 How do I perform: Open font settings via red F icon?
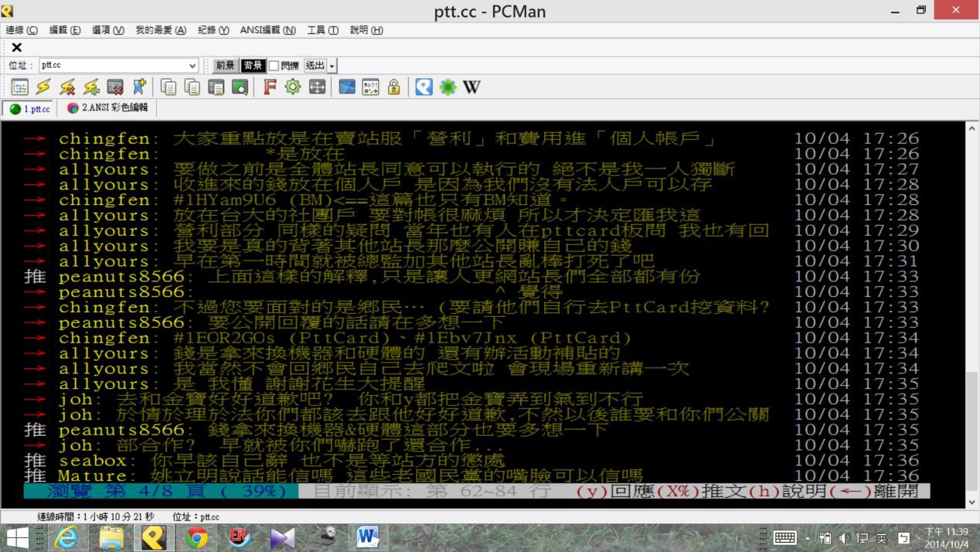coord(269,87)
